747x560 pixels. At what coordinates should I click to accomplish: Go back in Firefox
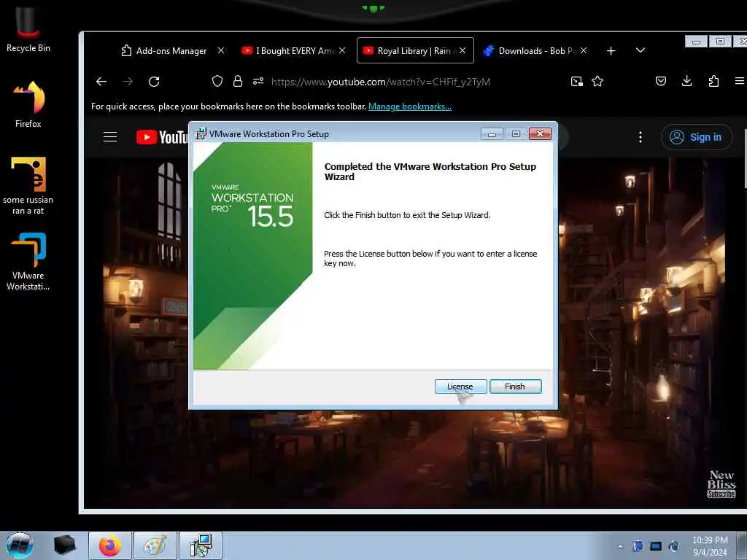(101, 82)
